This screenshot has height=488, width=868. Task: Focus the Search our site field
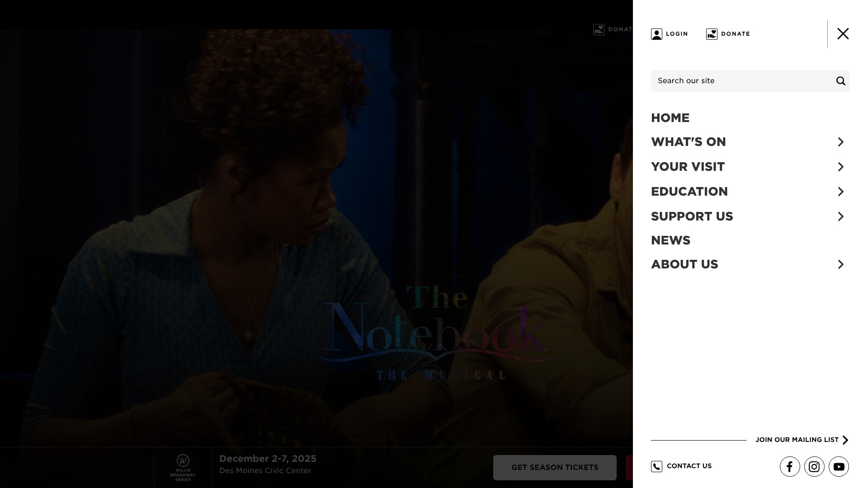pyautogui.click(x=750, y=81)
